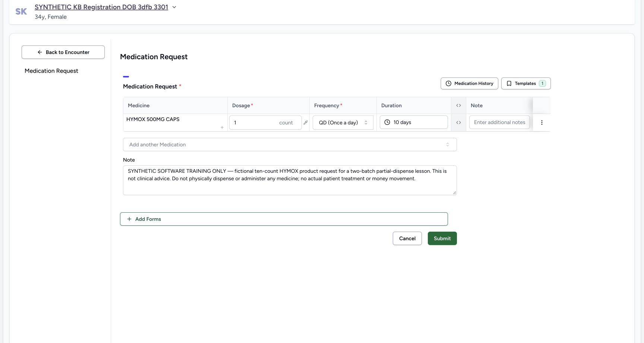Open the Add another Medication dropdown
Viewport: 644px width, 343px height.
pos(290,144)
